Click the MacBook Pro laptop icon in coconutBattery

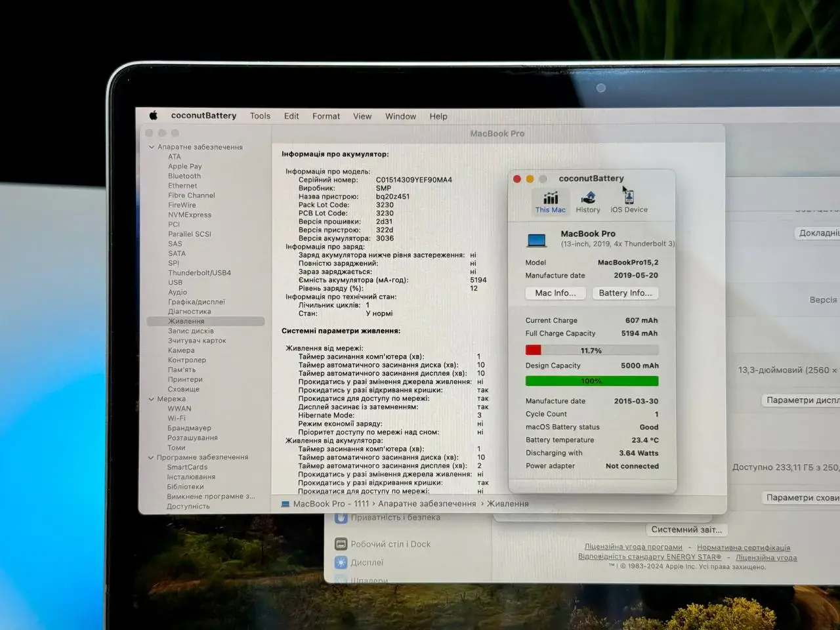537,240
